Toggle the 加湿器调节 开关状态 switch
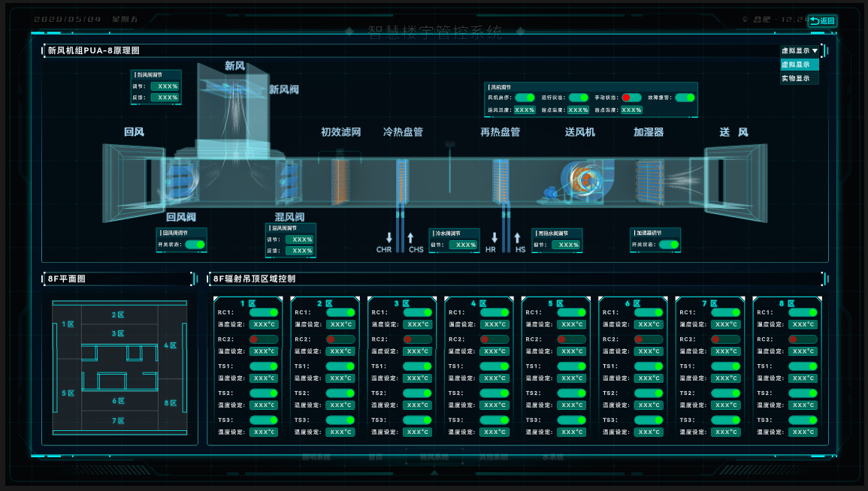Viewport: 868px width, 491px height. click(669, 245)
